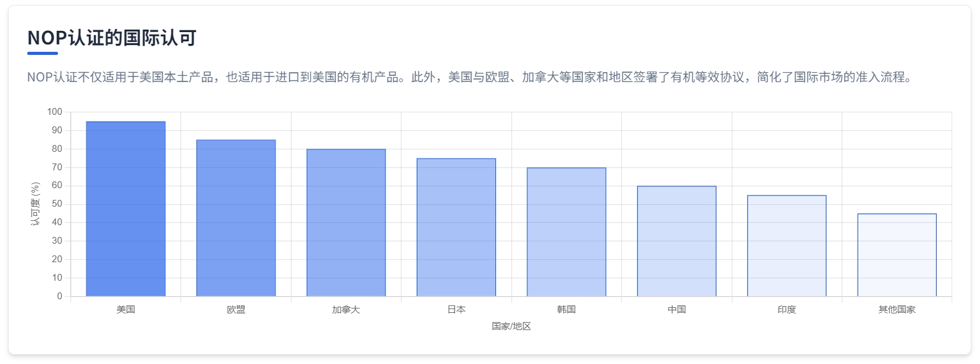
Task: Click the 印度 bar
Action: click(x=787, y=246)
